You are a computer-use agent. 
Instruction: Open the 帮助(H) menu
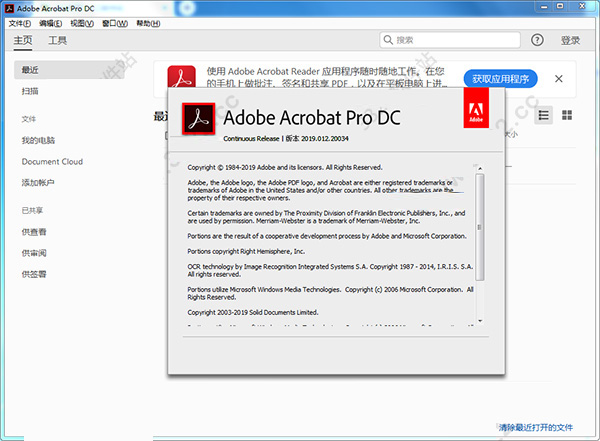click(x=148, y=24)
